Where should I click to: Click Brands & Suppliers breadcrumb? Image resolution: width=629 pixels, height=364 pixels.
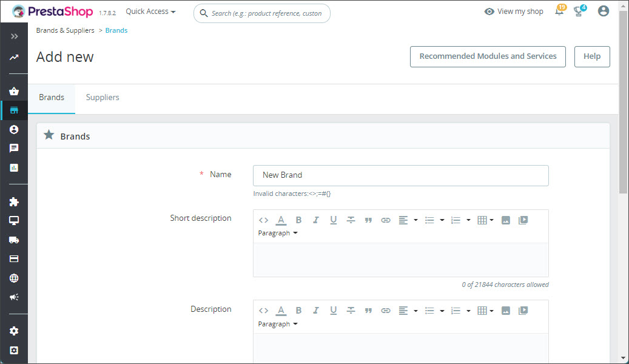pyautogui.click(x=66, y=30)
